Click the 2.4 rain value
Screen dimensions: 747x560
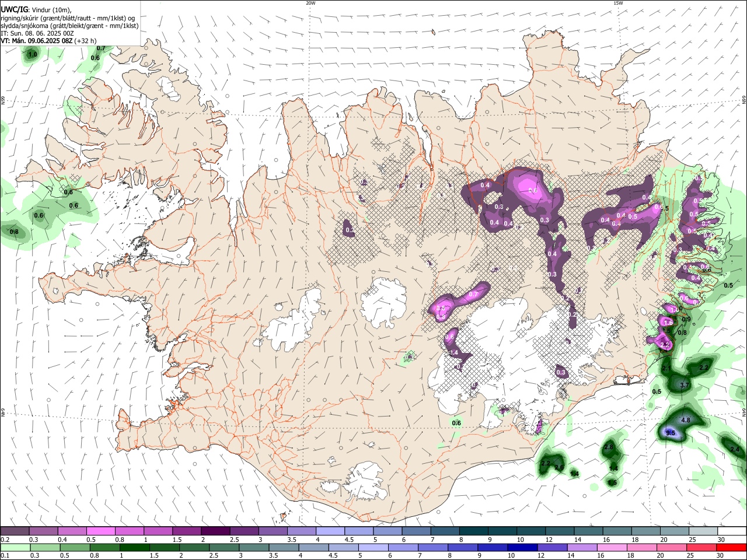coord(735,449)
